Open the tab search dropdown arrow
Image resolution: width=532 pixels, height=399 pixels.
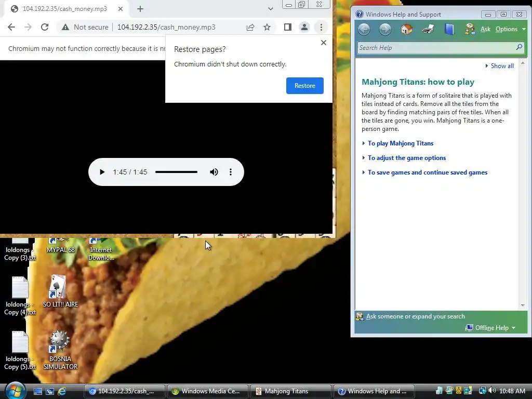click(270, 9)
